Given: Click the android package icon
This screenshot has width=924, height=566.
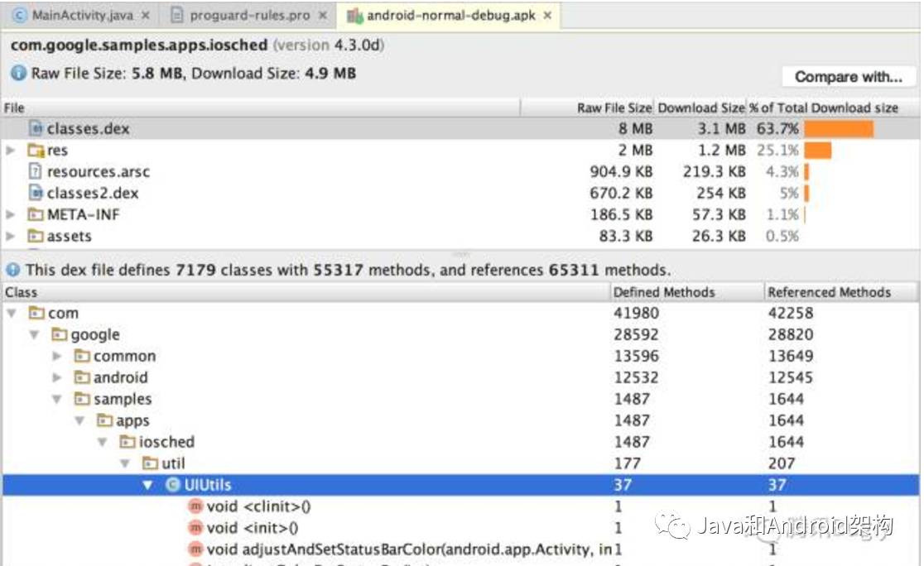Looking at the screenshot, I should [82, 377].
